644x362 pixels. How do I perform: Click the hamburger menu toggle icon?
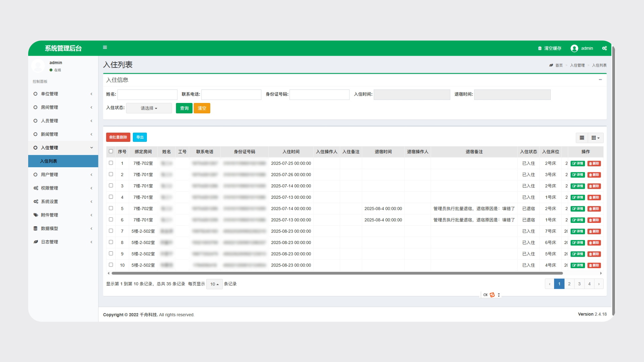pos(105,48)
